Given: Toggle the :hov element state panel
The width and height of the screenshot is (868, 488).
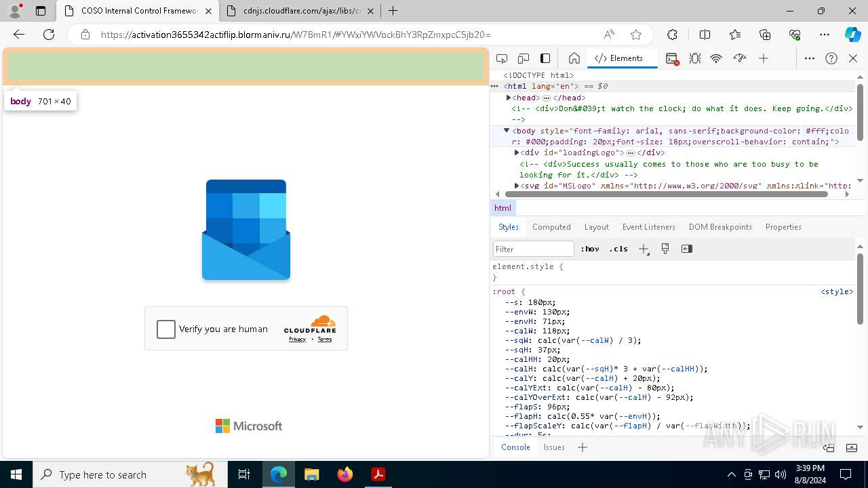Looking at the screenshot, I should (x=590, y=249).
